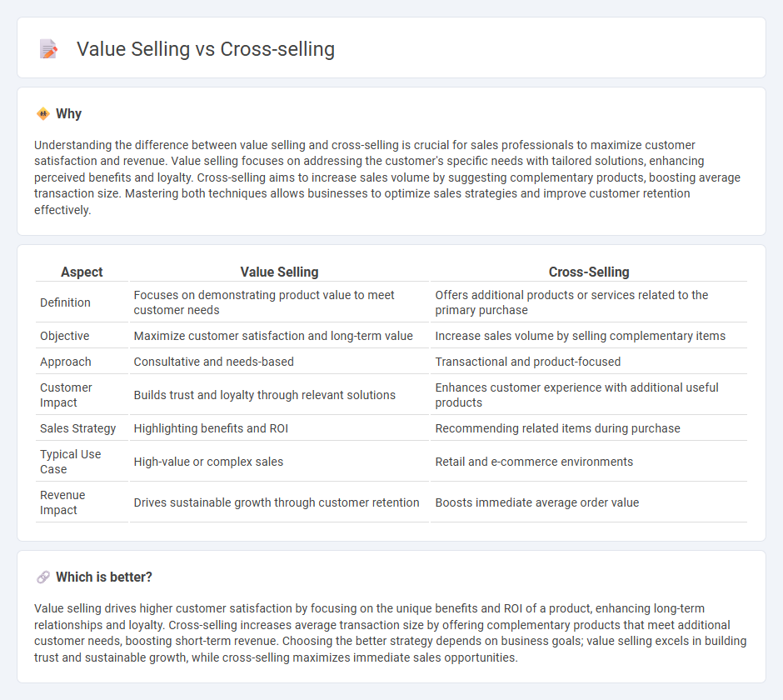
Task: Click the Cross-Selling column header
Action: pyautogui.click(x=589, y=272)
